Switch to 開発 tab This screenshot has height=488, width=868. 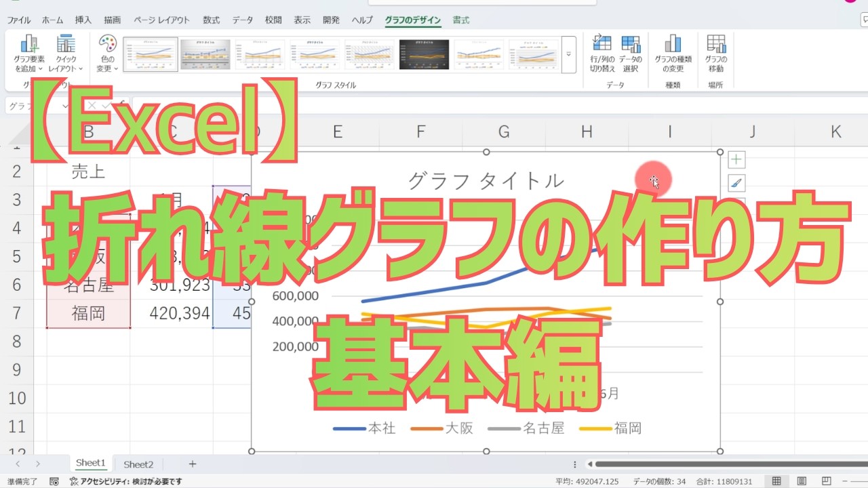pyautogui.click(x=332, y=20)
